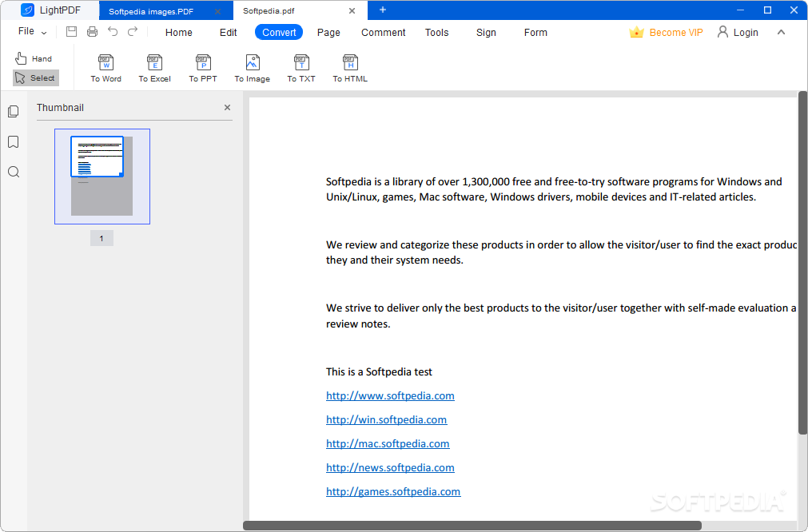
Task: Switch to the Edit ribbon tab
Action: (x=229, y=33)
